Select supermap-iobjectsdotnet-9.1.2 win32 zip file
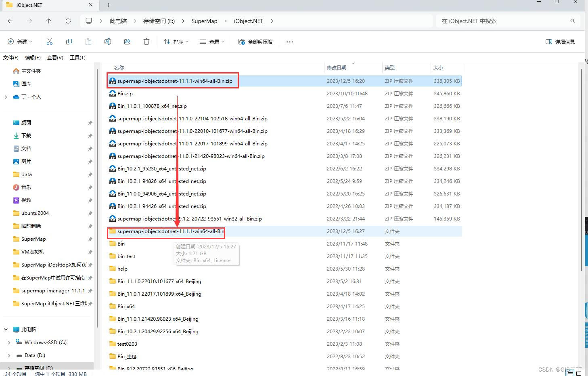Screen dimensions: 588x376 click(190, 218)
